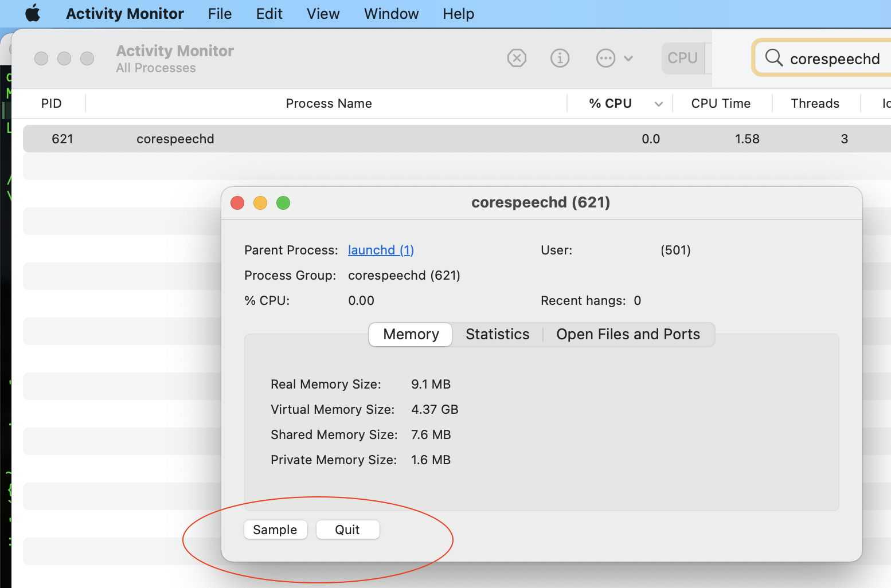Image resolution: width=891 pixels, height=588 pixels.
Task: Open the View menu
Action: 323,14
